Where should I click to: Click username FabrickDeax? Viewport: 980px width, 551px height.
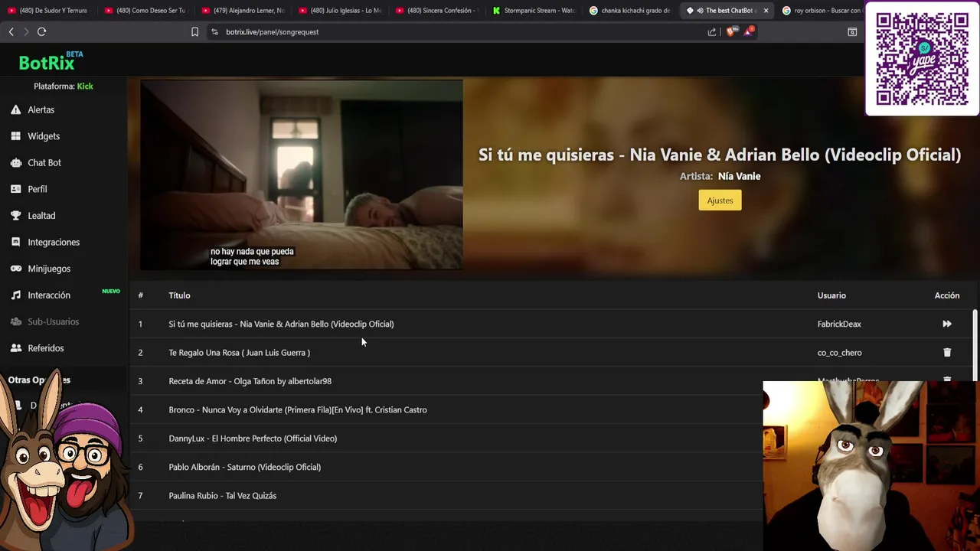pyautogui.click(x=839, y=324)
